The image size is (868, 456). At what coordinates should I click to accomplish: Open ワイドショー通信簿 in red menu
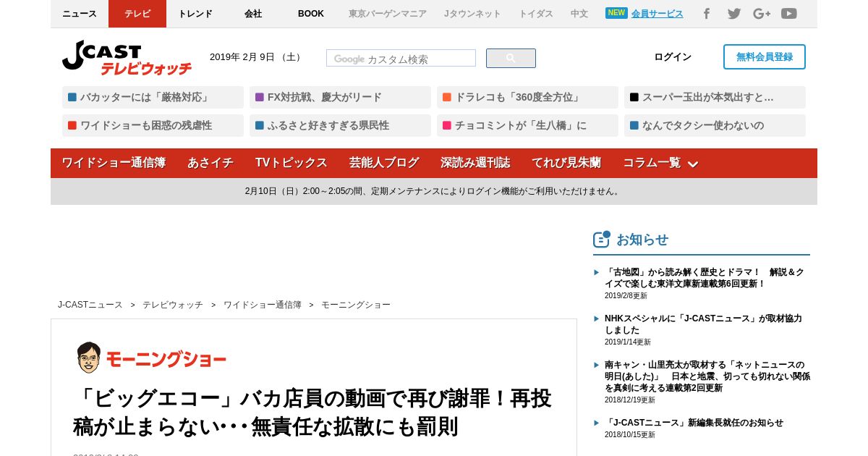point(114,163)
